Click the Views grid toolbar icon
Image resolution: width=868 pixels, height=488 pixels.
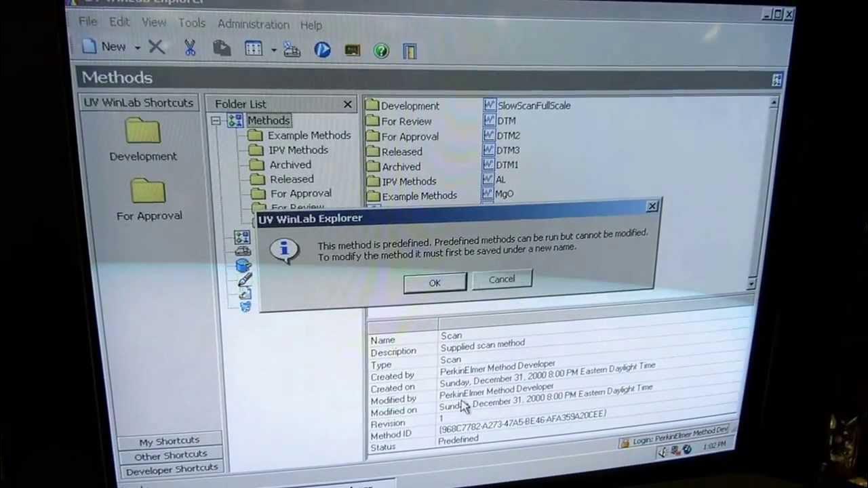[x=254, y=49]
